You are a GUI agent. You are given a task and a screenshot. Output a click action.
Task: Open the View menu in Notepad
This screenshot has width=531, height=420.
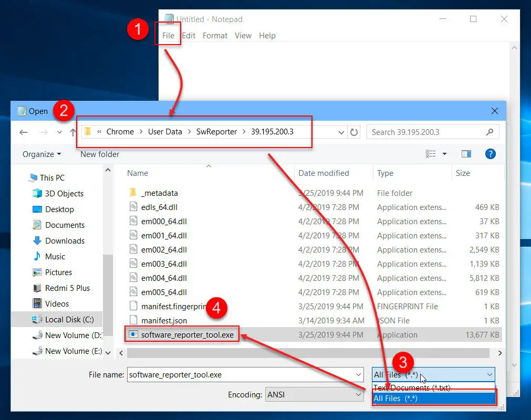243,36
